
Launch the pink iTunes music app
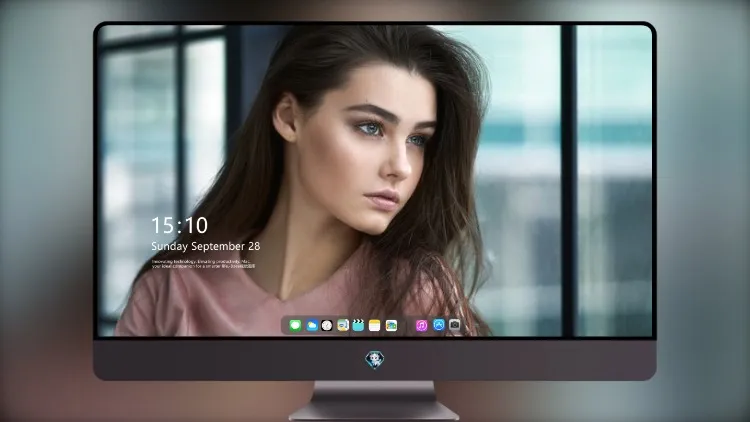[x=421, y=325]
